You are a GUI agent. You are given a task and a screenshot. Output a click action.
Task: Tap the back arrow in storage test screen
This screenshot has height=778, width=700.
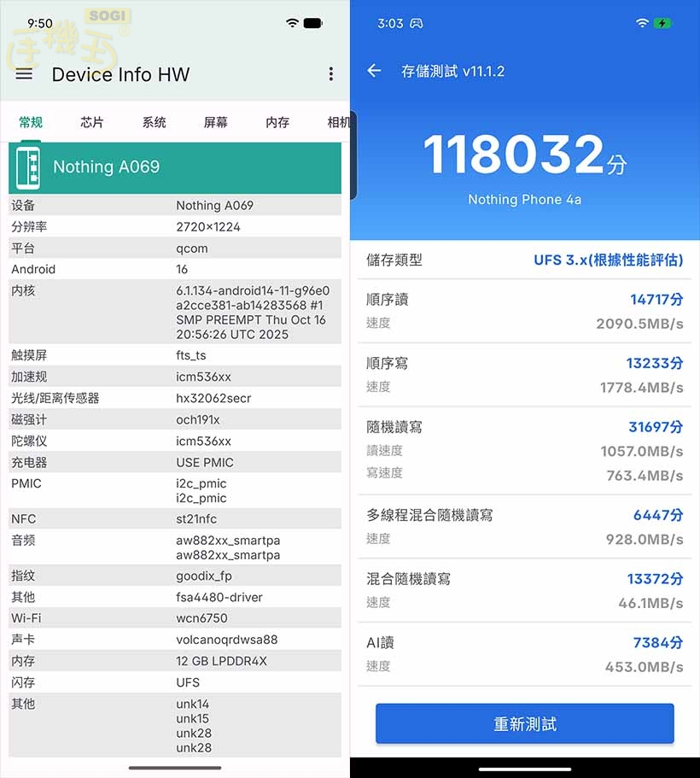click(374, 71)
